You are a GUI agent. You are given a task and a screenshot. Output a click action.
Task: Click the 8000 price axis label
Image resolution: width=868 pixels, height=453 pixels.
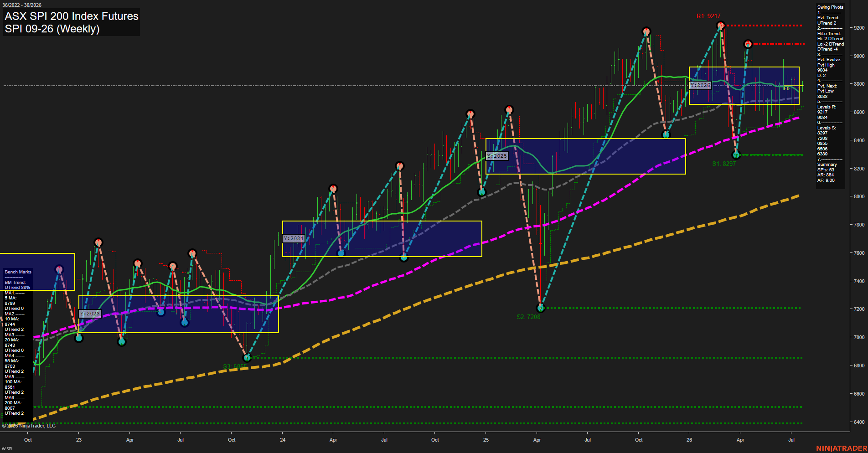pos(859,196)
